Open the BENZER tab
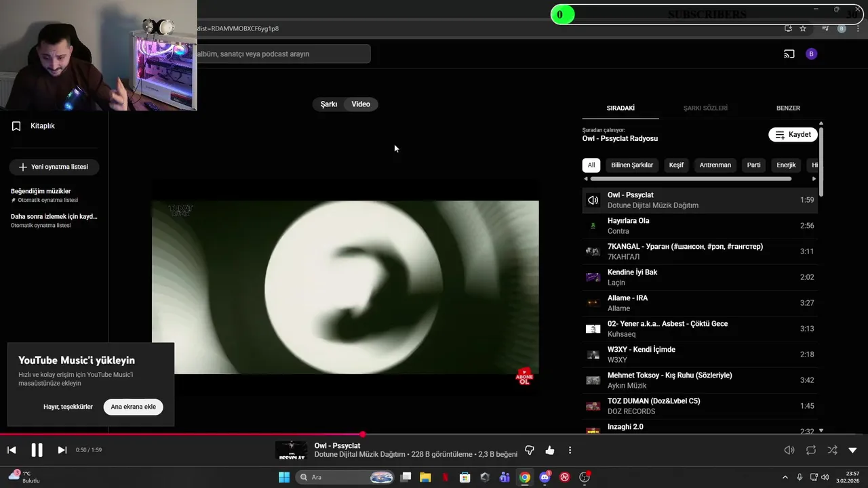Viewport: 868px width, 488px height. (788, 108)
